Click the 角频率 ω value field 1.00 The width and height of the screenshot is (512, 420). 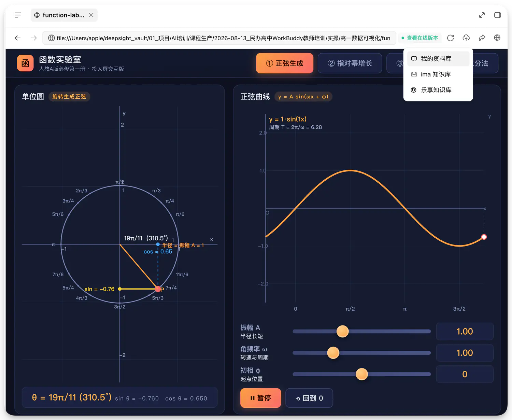point(465,353)
